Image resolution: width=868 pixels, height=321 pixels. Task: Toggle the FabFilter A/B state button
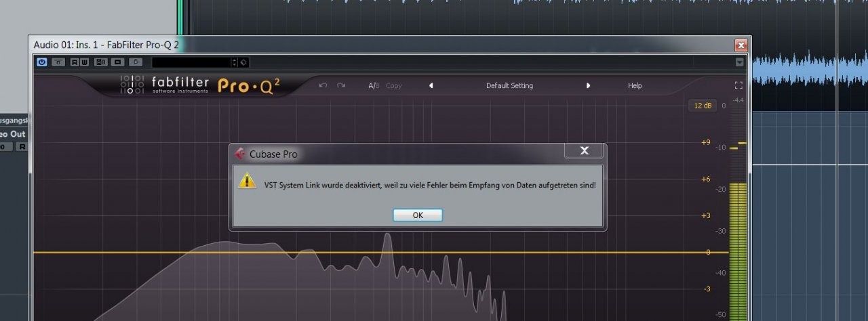374,86
